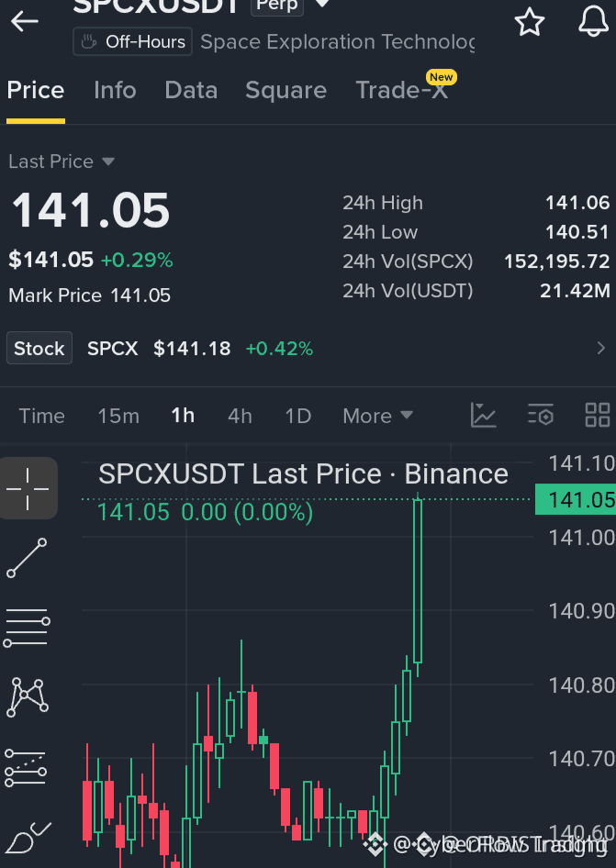Image resolution: width=616 pixels, height=868 pixels.
Task: Select the horizontal lines Fibonacci tool
Action: pos(27,628)
